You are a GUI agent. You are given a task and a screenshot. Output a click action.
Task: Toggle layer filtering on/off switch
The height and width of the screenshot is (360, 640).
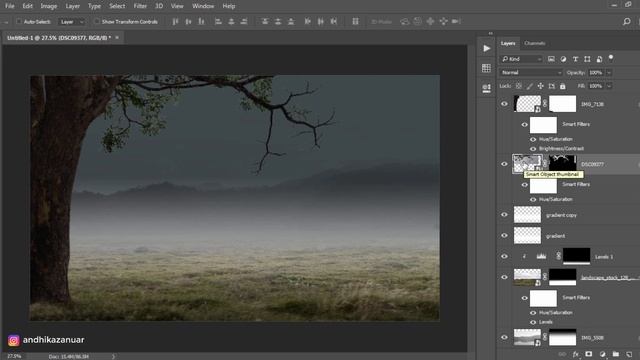pyautogui.click(x=611, y=58)
